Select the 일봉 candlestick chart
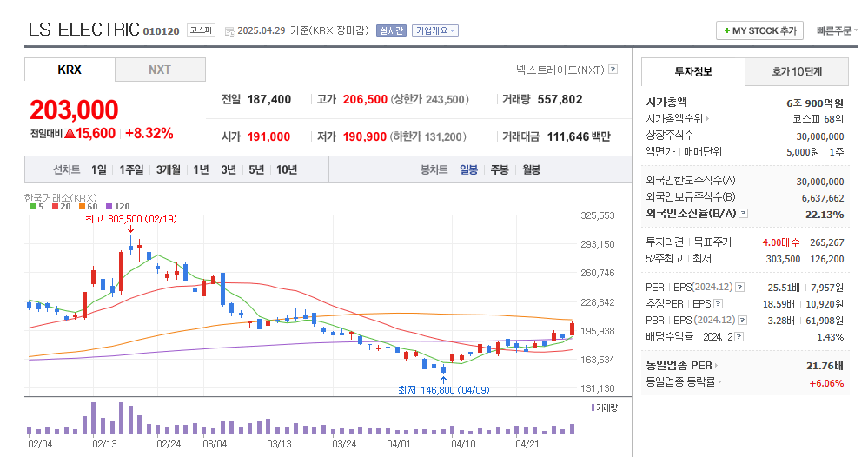868x457 pixels. click(x=469, y=169)
